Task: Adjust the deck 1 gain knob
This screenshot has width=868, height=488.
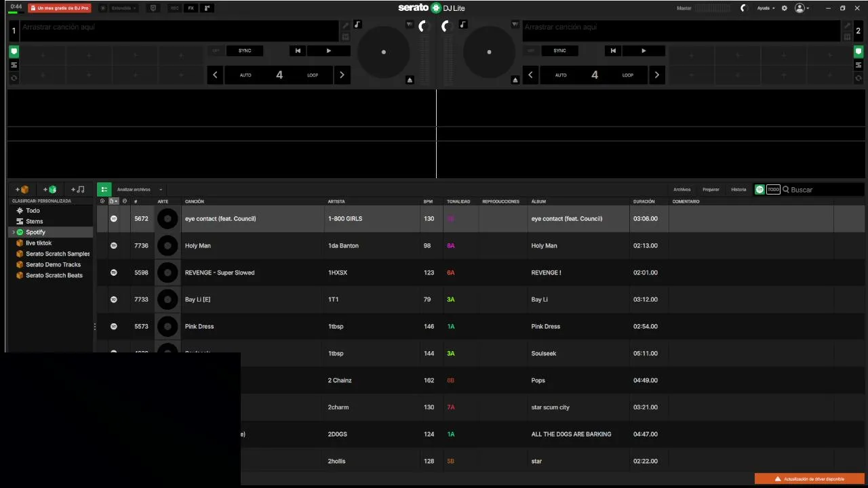Action: [425, 26]
